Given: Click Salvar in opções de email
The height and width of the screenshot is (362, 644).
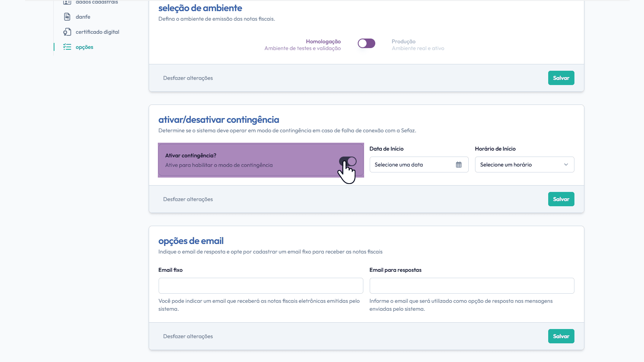Looking at the screenshot, I should click(561, 336).
